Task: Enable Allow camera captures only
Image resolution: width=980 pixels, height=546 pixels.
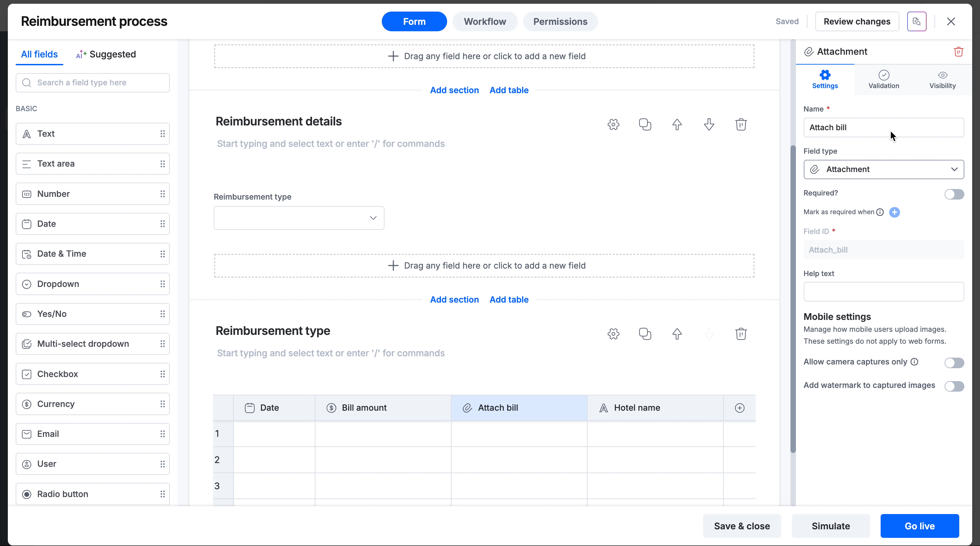Action: point(954,363)
